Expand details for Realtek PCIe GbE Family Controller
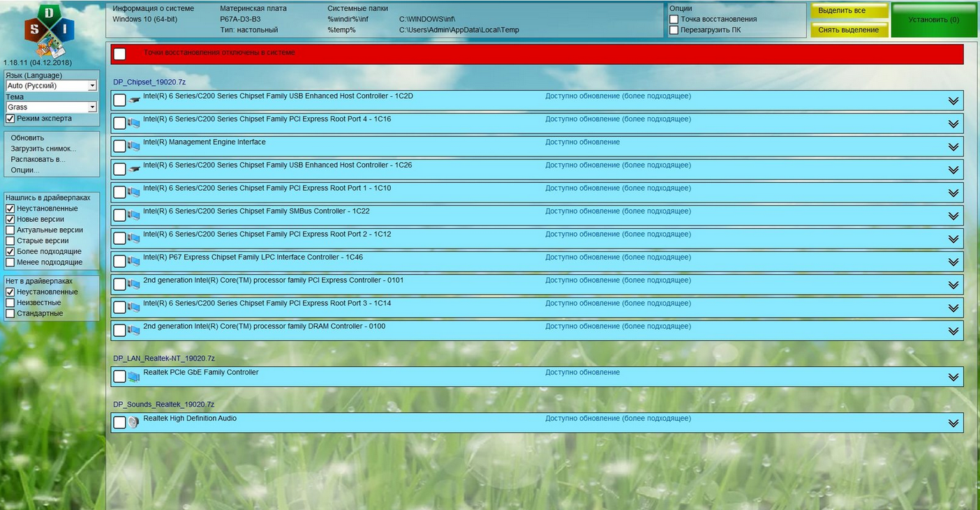Viewport: 980px width, 510px height. (953, 377)
